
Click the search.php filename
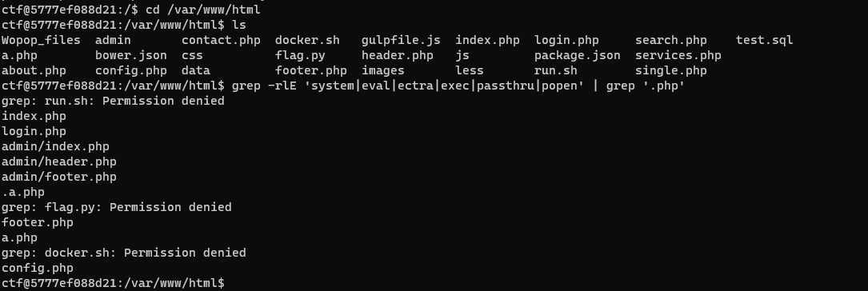point(671,41)
